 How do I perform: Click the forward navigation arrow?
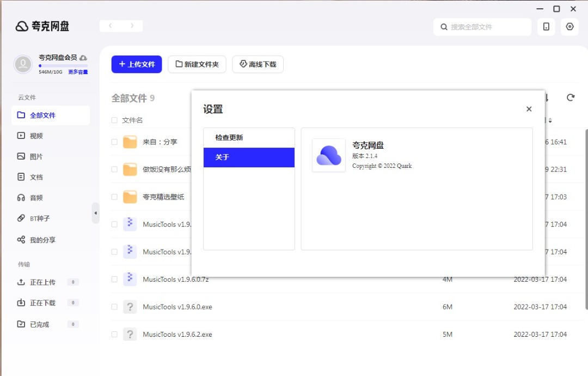(132, 26)
